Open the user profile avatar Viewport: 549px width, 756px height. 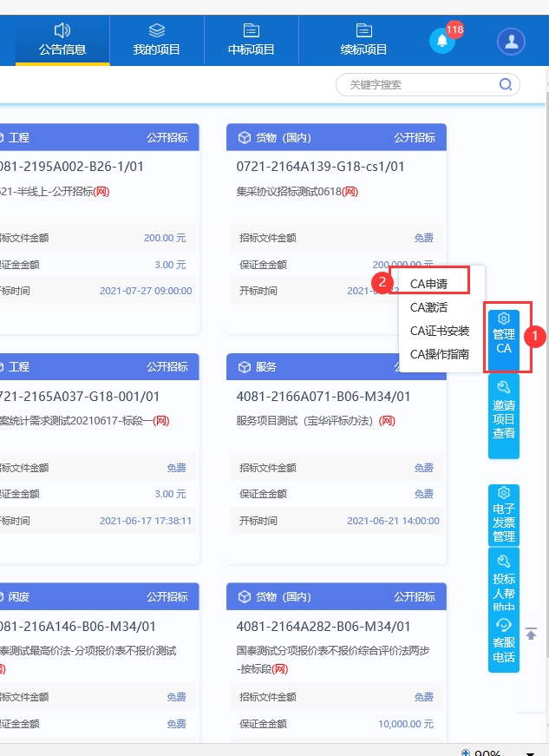[x=511, y=41]
